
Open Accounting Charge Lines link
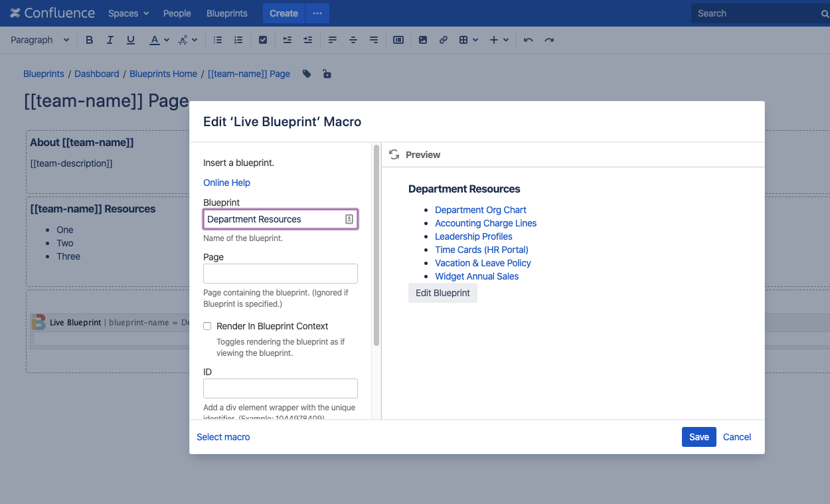pos(486,223)
